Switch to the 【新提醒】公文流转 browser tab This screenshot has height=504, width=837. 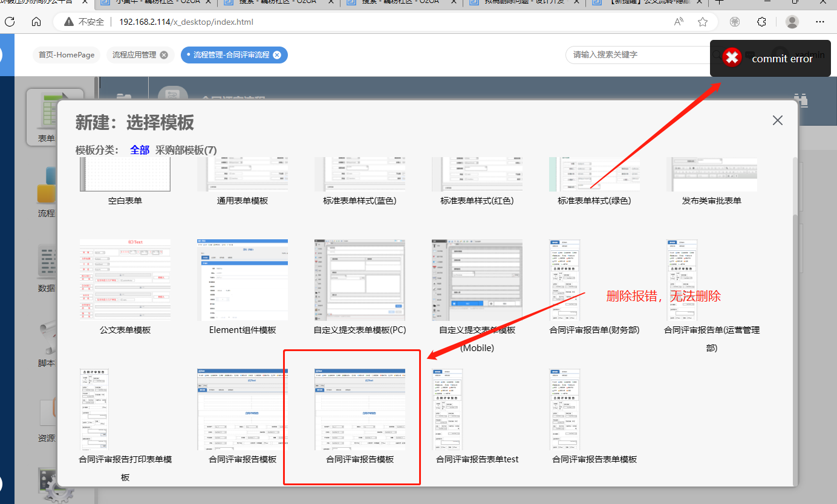648,2
